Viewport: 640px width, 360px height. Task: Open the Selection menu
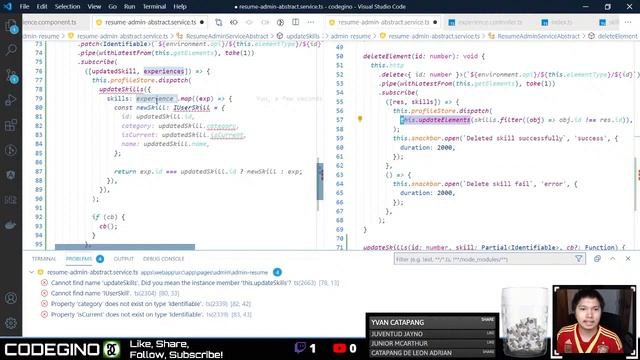[67, 7]
